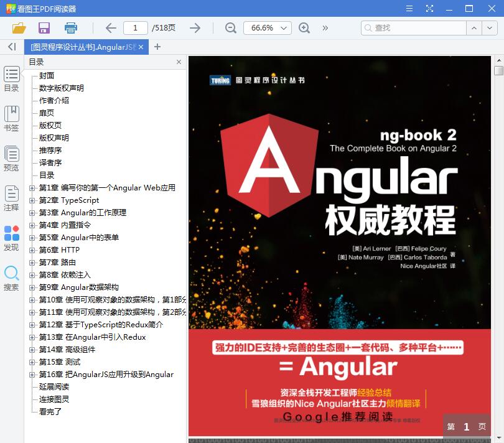504x443 pixels.
Task: Click the 封面 outline entry
Action: tap(47, 75)
